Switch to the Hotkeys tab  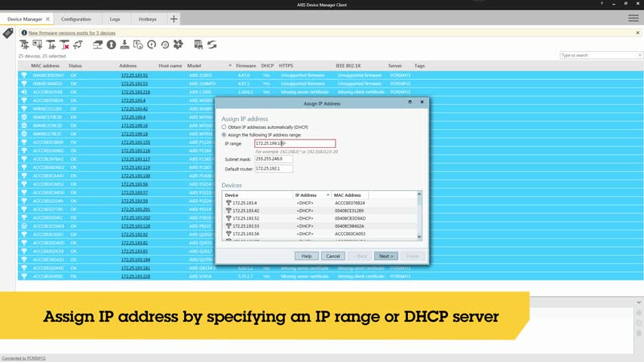[x=148, y=19]
